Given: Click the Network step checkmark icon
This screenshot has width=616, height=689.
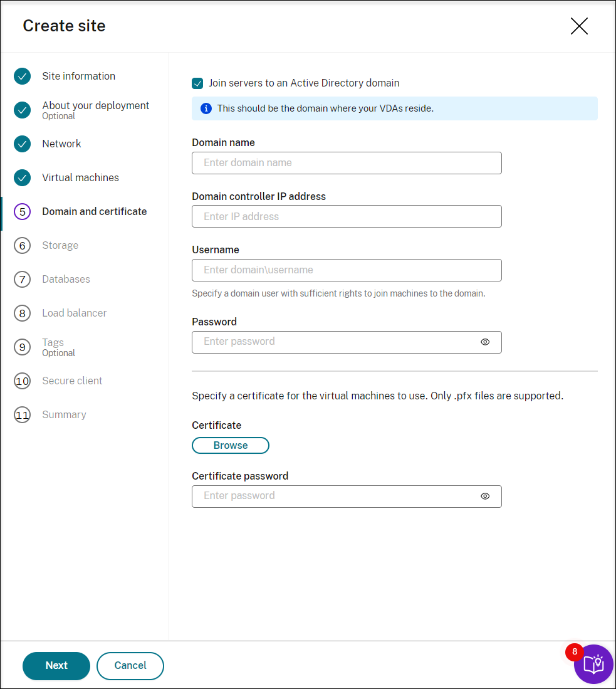Looking at the screenshot, I should coord(22,144).
